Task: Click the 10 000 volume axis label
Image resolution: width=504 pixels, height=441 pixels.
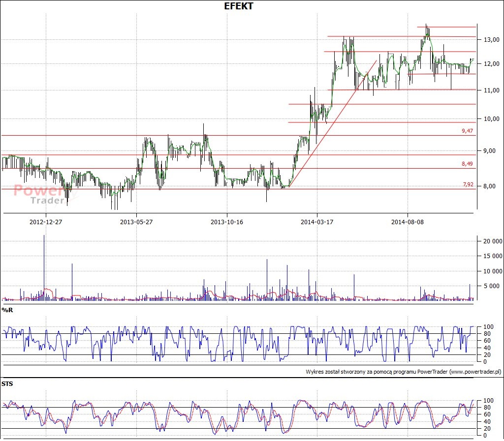Action: pyautogui.click(x=493, y=271)
